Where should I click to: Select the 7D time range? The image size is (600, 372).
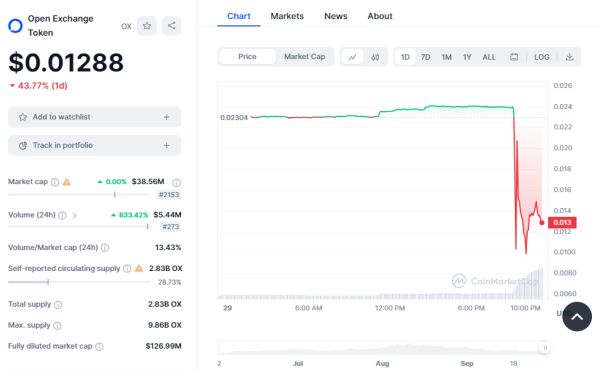coord(426,57)
